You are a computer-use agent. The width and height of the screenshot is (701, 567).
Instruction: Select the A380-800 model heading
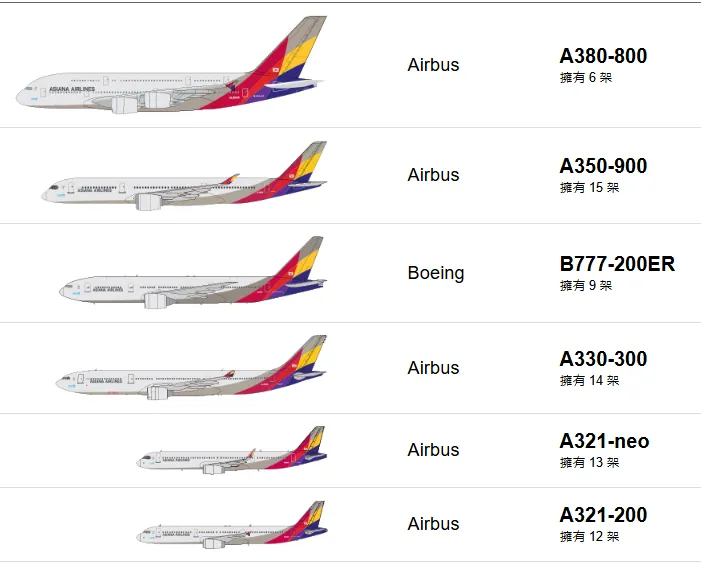coord(603,56)
